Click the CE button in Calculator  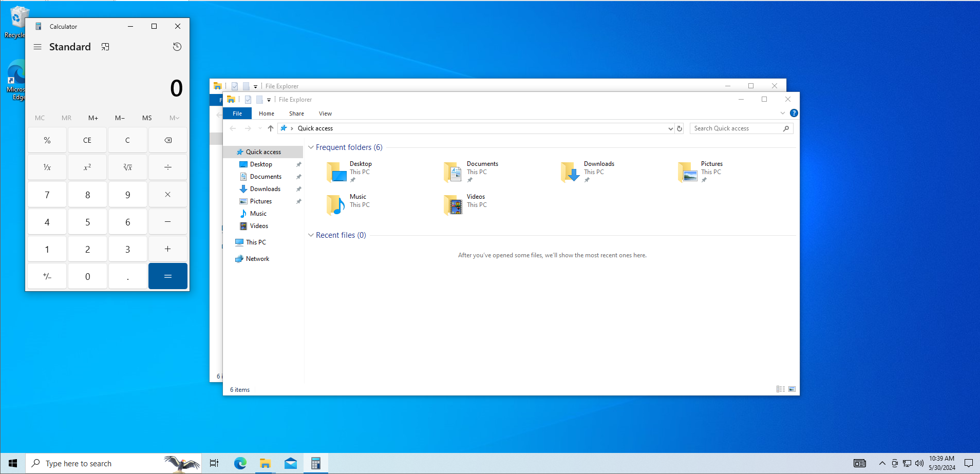click(87, 140)
